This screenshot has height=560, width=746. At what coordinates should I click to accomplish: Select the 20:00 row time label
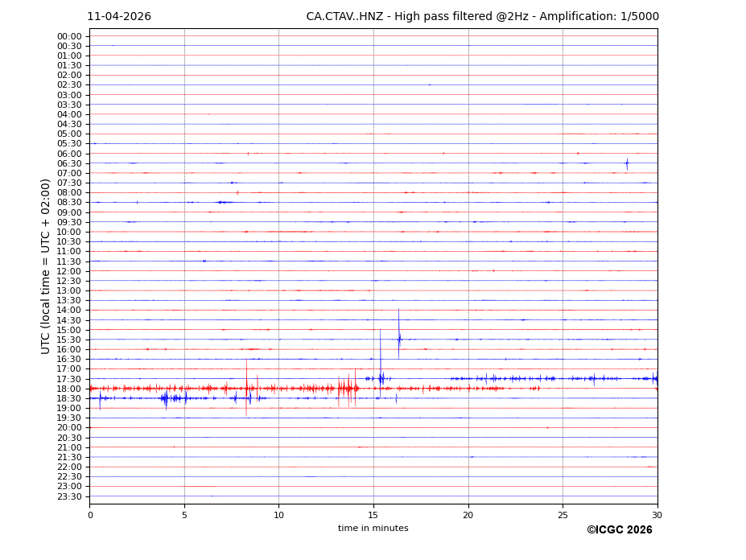(x=68, y=428)
